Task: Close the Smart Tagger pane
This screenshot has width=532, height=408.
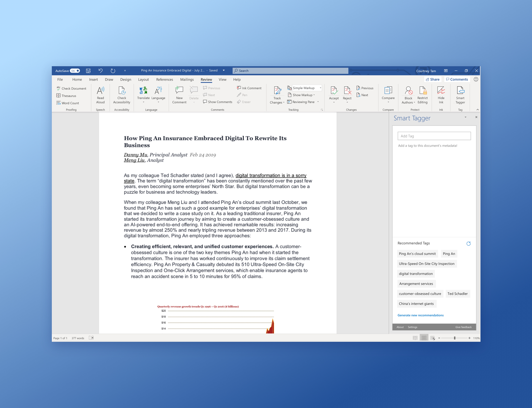Action: [476, 117]
